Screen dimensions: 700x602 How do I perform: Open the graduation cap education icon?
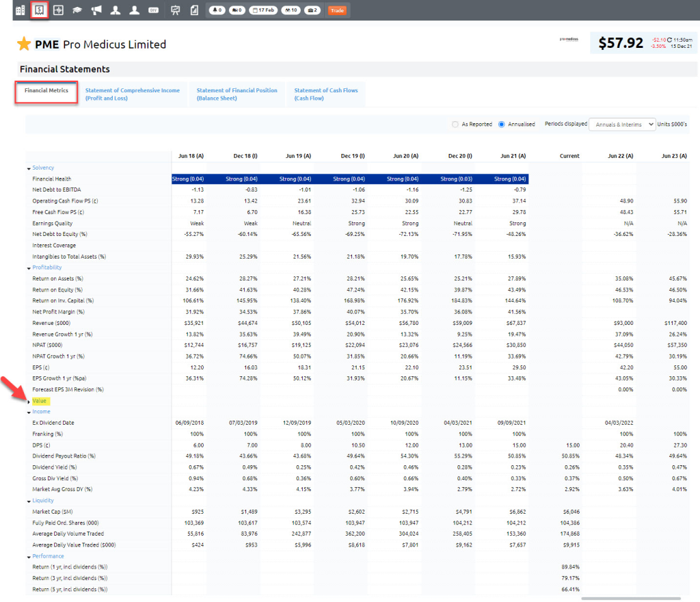point(77,10)
